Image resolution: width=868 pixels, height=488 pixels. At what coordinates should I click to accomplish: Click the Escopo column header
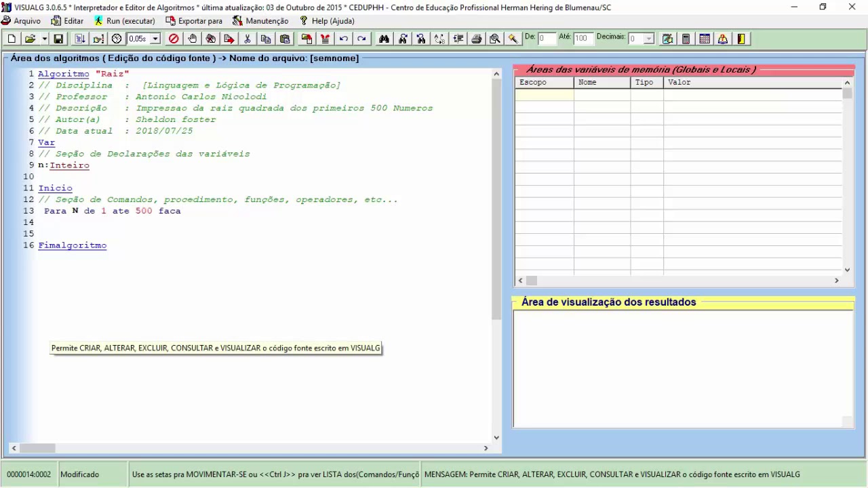[545, 82]
